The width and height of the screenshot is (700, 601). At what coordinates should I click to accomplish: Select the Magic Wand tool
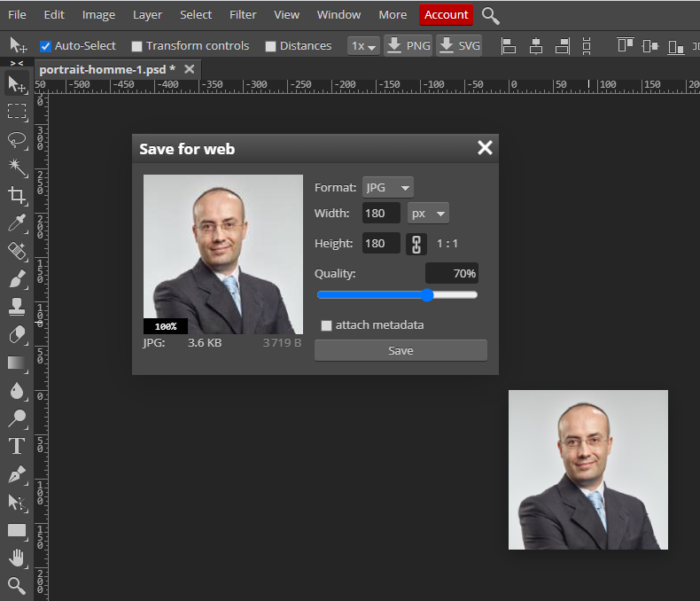tap(17, 168)
